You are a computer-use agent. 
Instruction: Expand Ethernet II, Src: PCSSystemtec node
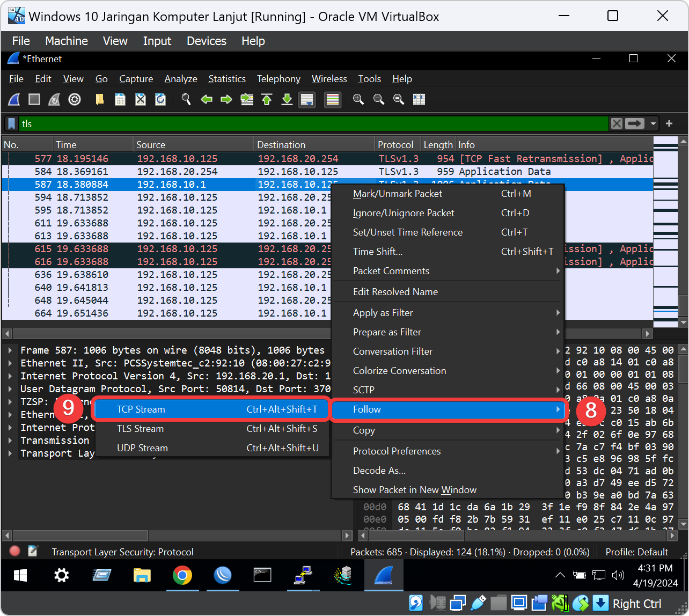coord(10,363)
